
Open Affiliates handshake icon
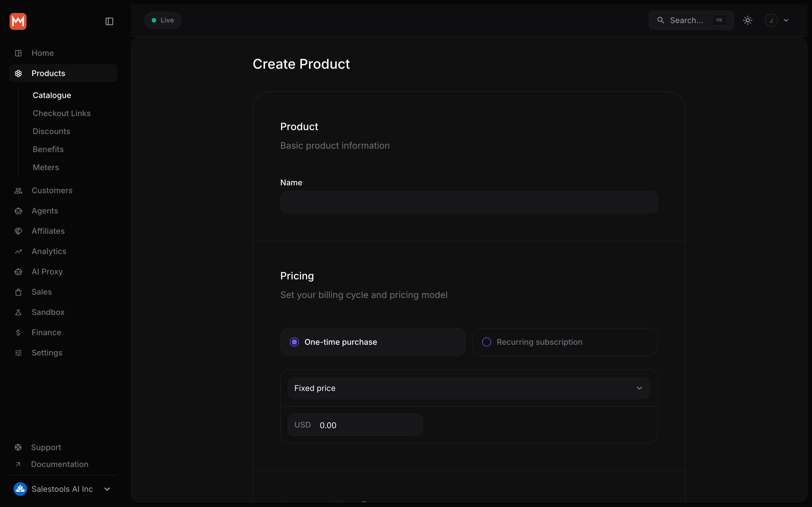pyautogui.click(x=18, y=231)
